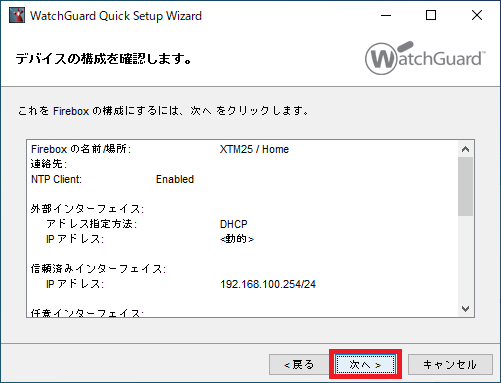Click the vertical scrollbar thumb
501x383 pixels.
click(x=466, y=187)
